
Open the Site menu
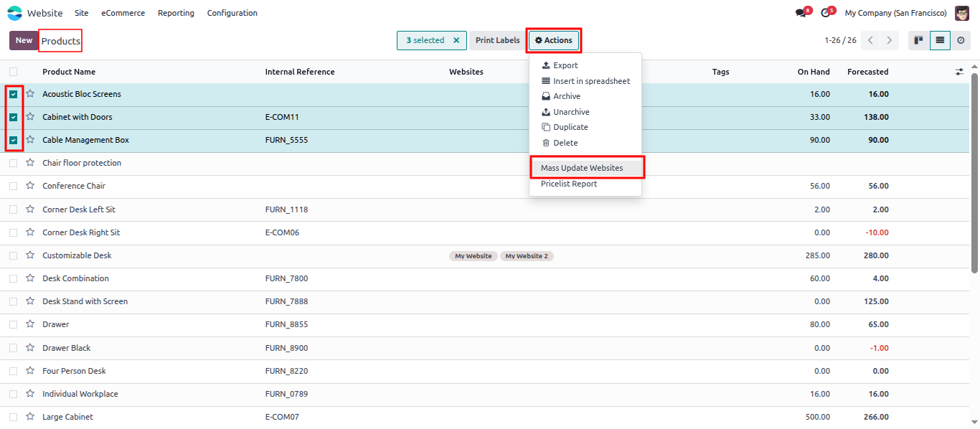(x=82, y=13)
